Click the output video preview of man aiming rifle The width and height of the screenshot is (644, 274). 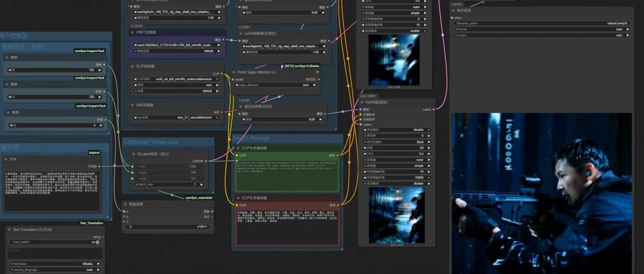point(542,193)
